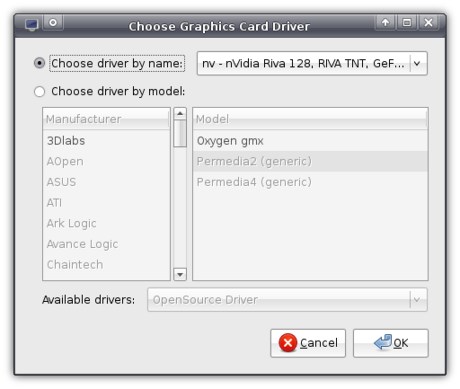Image resolution: width=460 pixels, height=389 pixels.
Task: Select ASUS in the manufacturer list
Action: click(107, 182)
